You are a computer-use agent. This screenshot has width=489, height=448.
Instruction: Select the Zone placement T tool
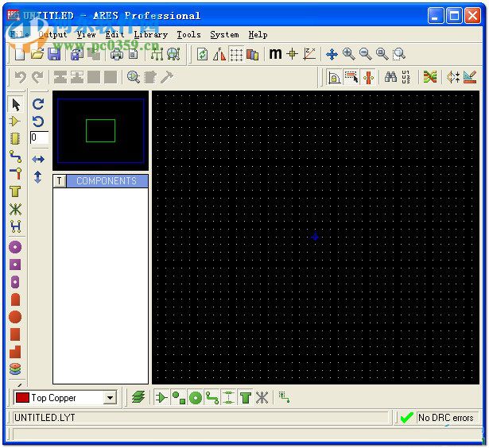[15, 191]
